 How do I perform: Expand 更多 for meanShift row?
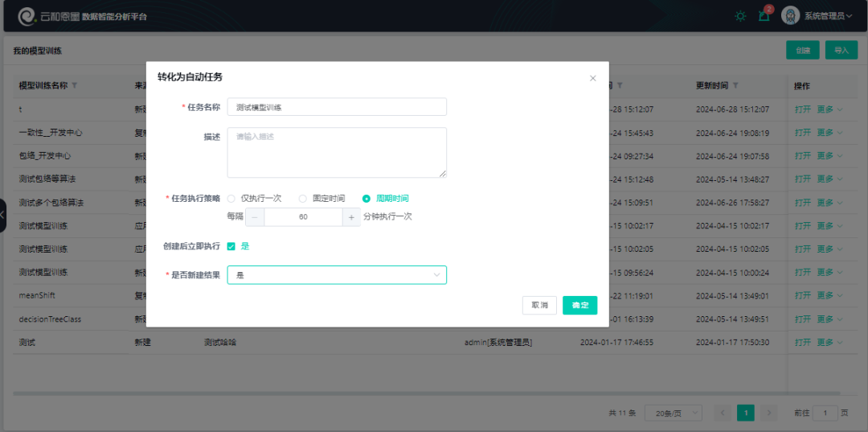pos(829,295)
